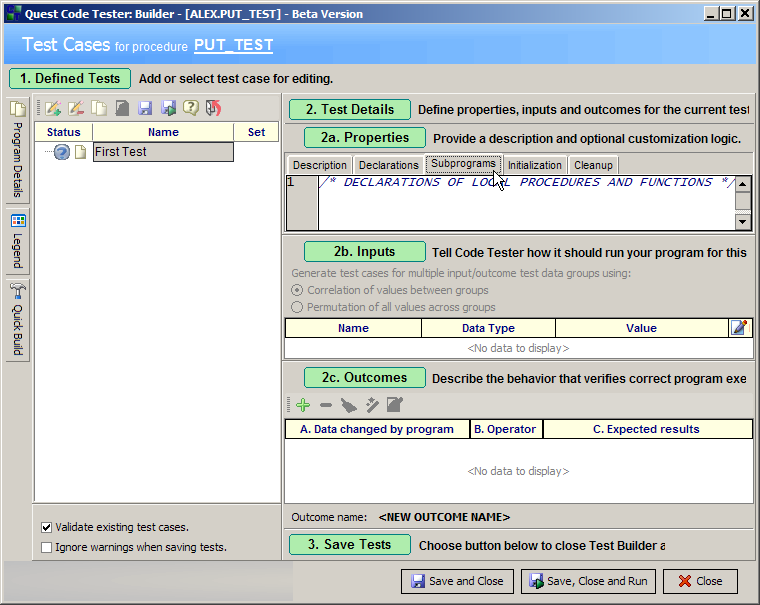The height and width of the screenshot is (605, 760).
Task: Click the add new test case icon
Action: click(53, 108)
